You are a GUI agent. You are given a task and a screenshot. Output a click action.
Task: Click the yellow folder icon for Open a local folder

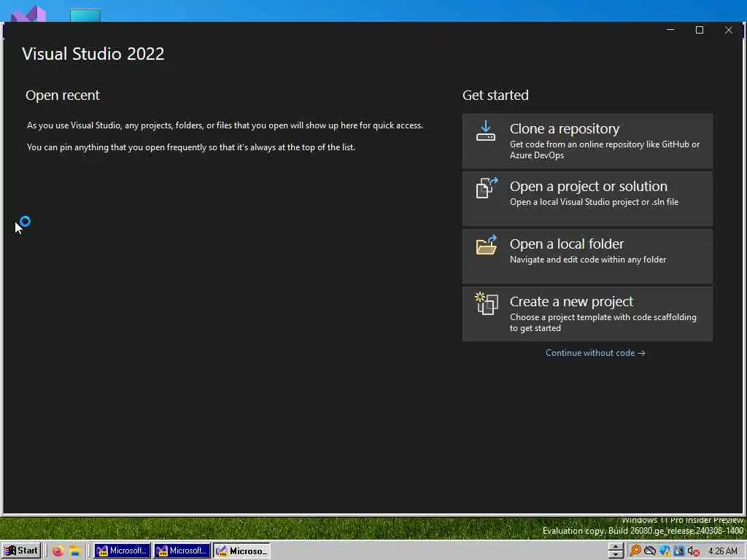(487, 245)
